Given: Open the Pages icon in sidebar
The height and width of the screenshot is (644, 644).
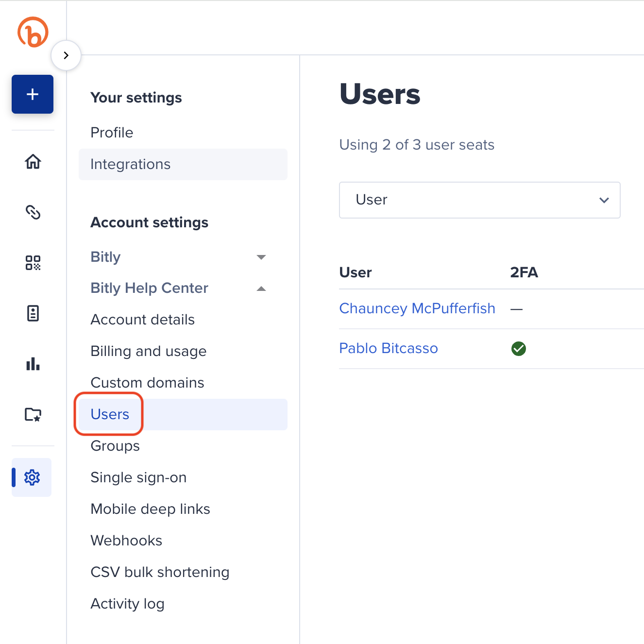Looking at the screenshot, I should point(33,313).
